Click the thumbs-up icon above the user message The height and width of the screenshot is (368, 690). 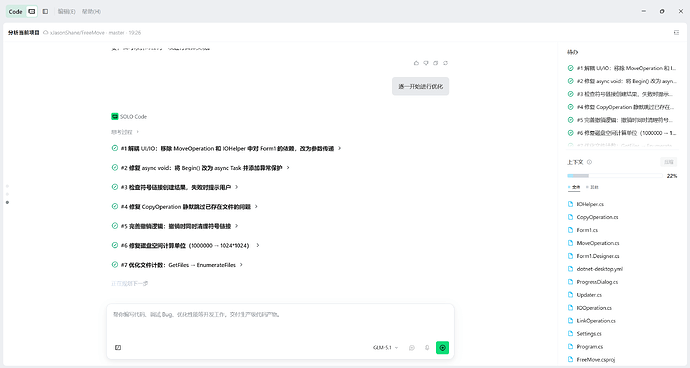416,63
